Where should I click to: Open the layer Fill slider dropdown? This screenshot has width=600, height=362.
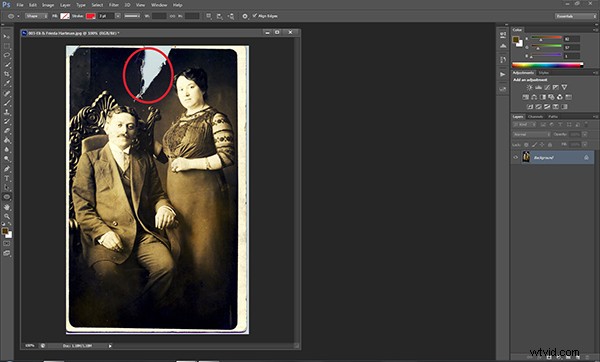pos(584,145)
